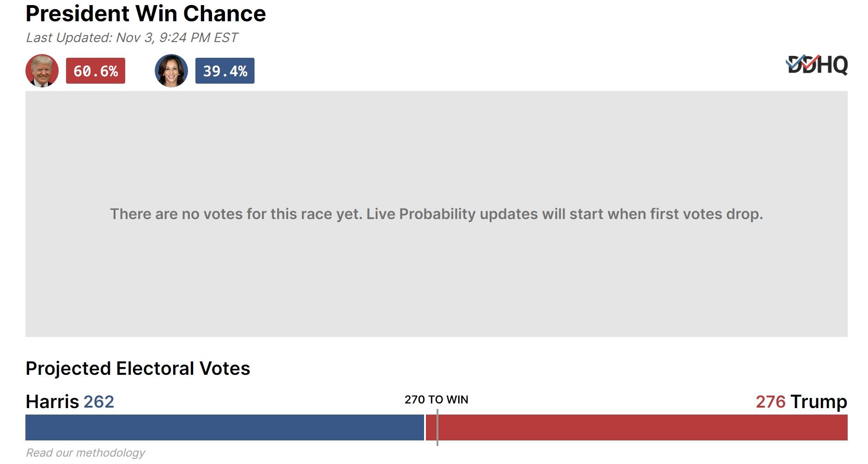Click the gray 270 threshold marker line
The width and height of the screenshot is (868, 464).
click(437, 427)
